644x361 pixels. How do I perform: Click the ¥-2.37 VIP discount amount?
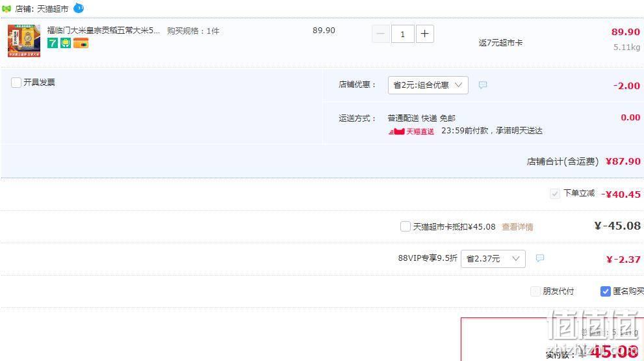[623, 259]
